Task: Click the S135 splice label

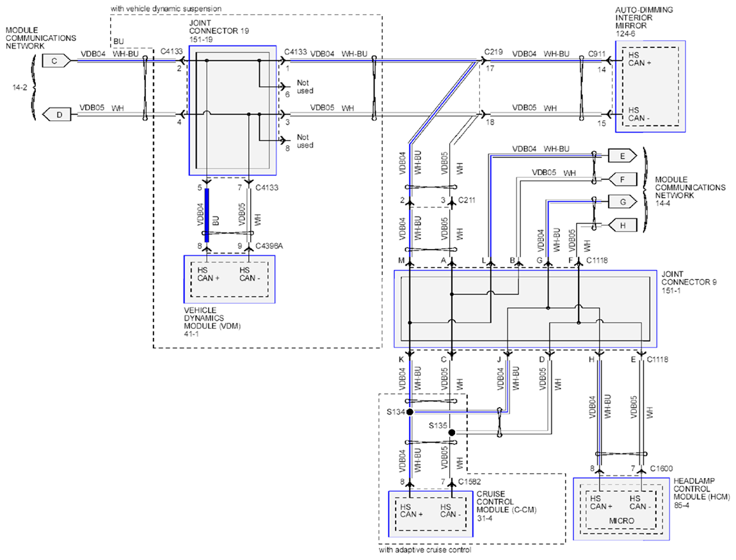Action: [x=438, y=426]
